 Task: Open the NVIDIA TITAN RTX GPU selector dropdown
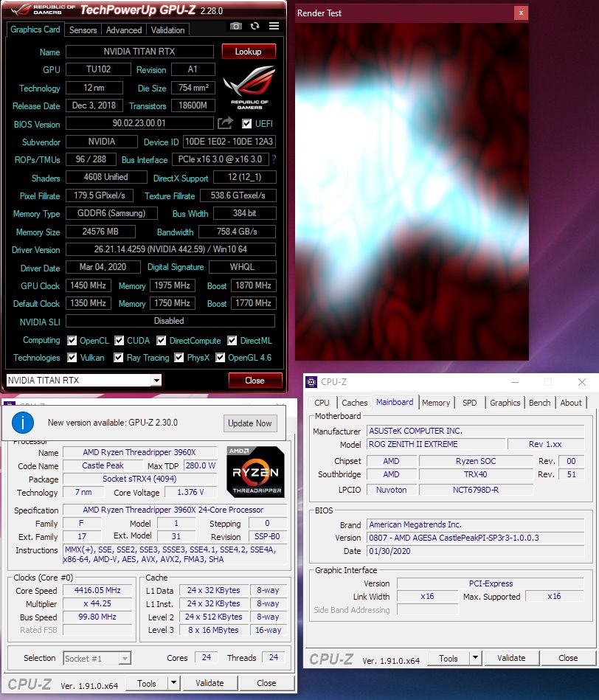(x=156, y=381)
